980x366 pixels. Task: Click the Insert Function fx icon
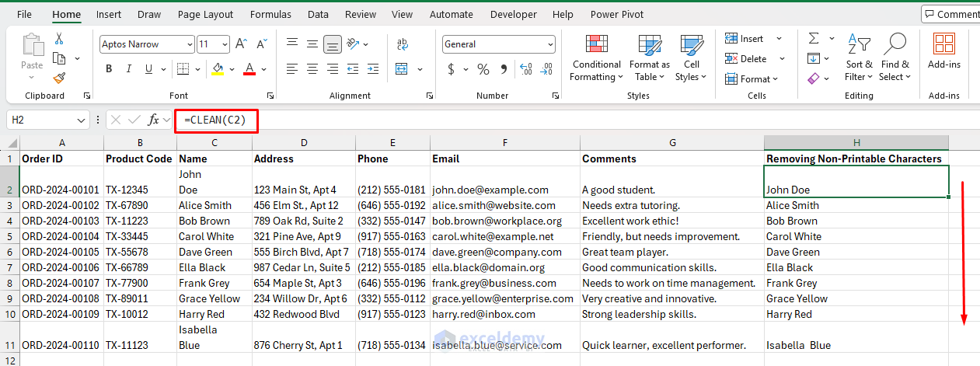pyautogui.click(x=154, y=120)
